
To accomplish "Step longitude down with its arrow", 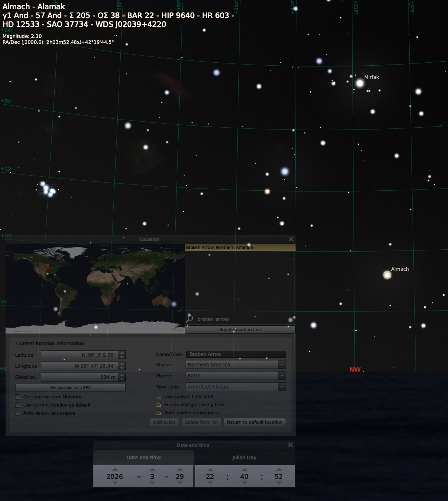I will click(122, 368).
